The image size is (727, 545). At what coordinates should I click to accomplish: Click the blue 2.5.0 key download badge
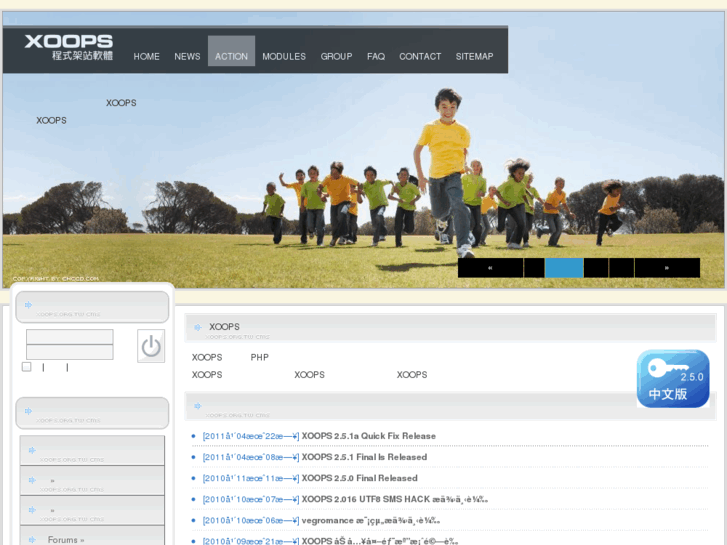pos(673,379)
